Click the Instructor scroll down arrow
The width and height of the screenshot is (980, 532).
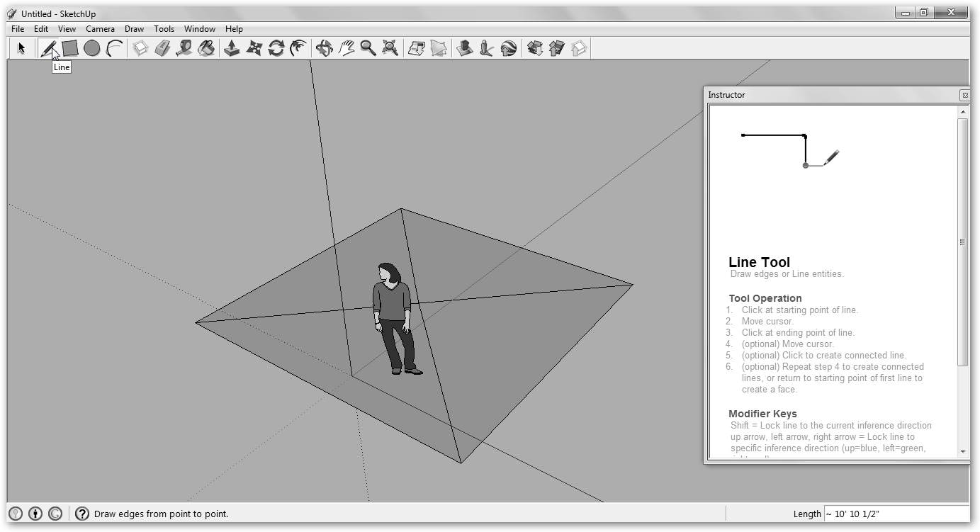[x=963, y=451]
